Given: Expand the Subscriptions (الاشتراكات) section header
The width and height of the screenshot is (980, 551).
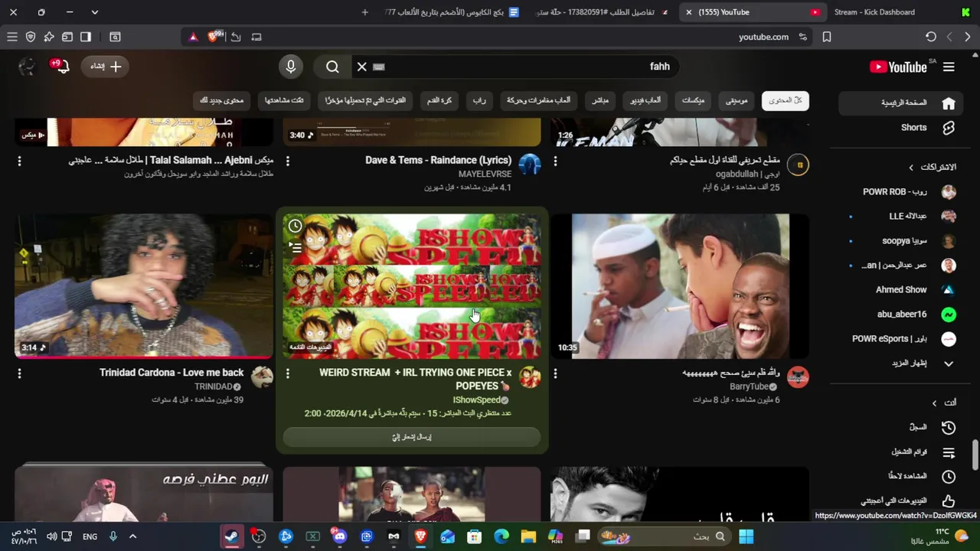Looking at the screenshot, I should [x=933, y=167].
